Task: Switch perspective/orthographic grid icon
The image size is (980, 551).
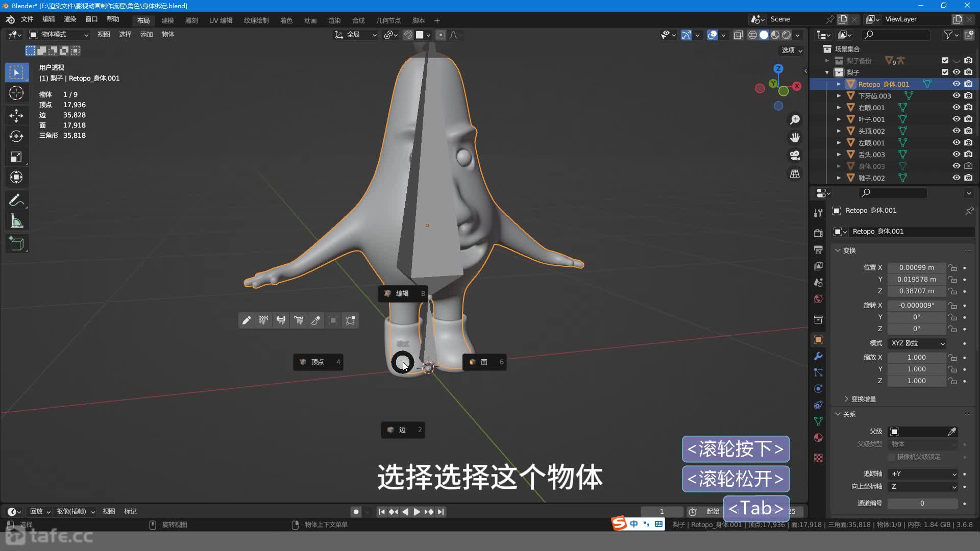Action: pos(795,173)
